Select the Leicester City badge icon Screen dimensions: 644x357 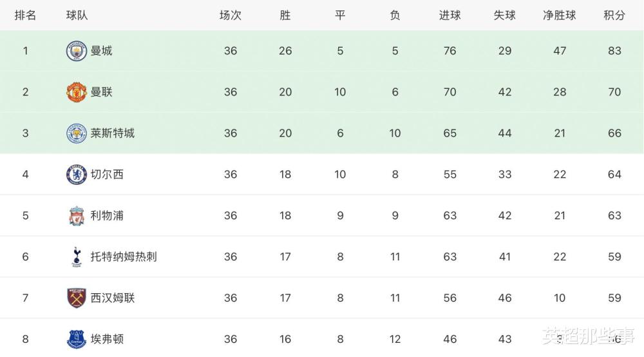pos(77,133)
